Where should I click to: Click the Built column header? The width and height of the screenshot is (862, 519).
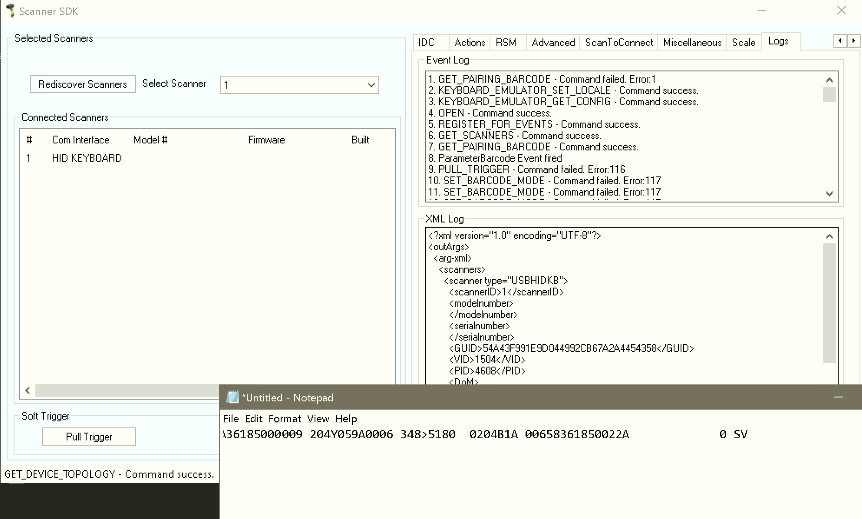(360, 140)
